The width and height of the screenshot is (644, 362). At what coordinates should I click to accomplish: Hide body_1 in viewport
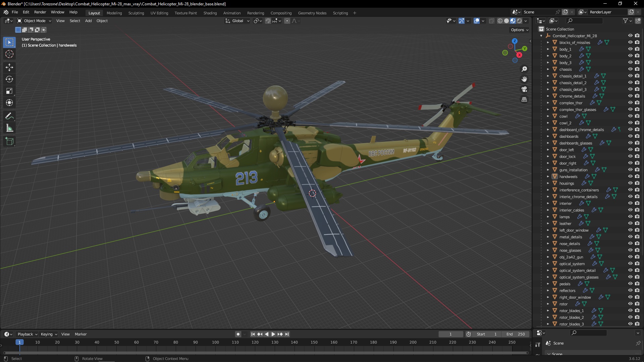click(x=630, y=49)
